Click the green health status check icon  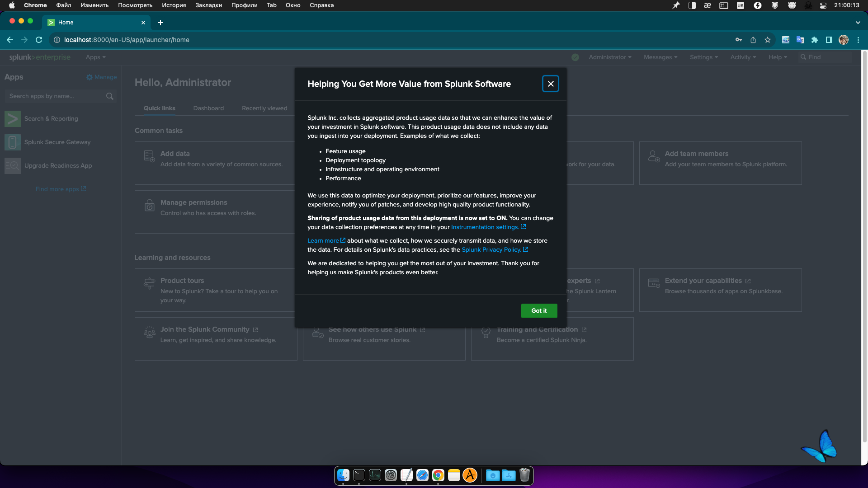tap(575, 57)
